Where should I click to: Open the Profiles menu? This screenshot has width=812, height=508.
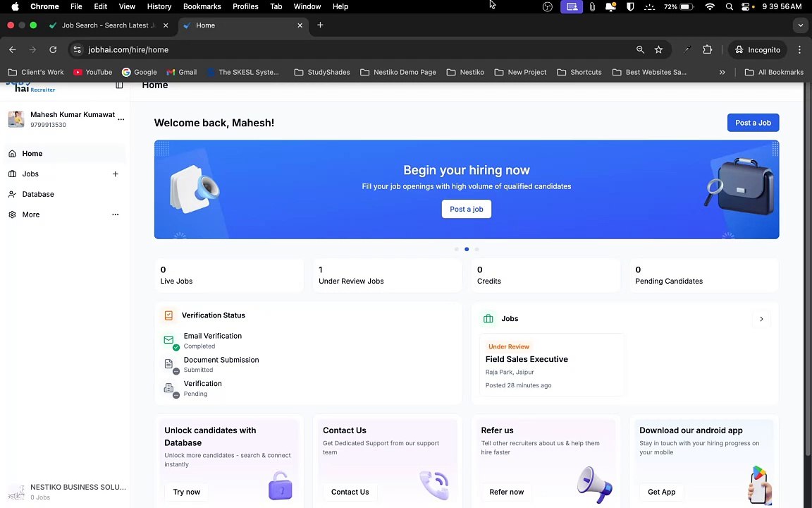[245, 7]
